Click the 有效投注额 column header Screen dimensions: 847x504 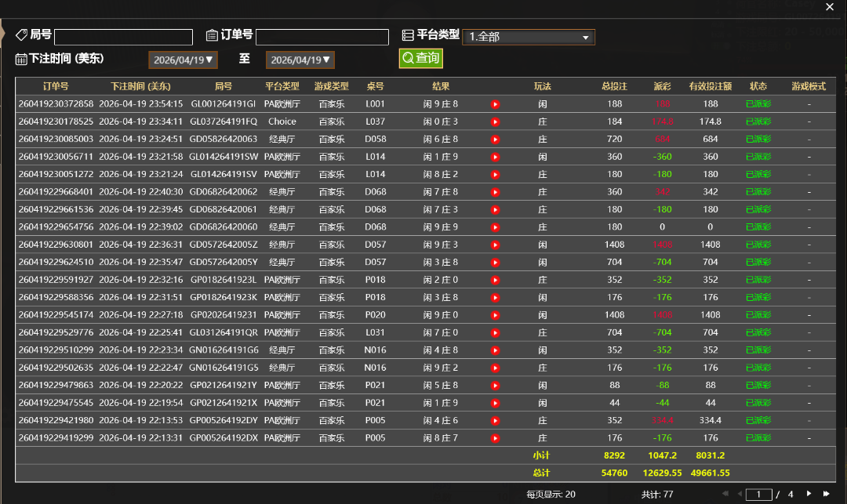click(710, 86)
